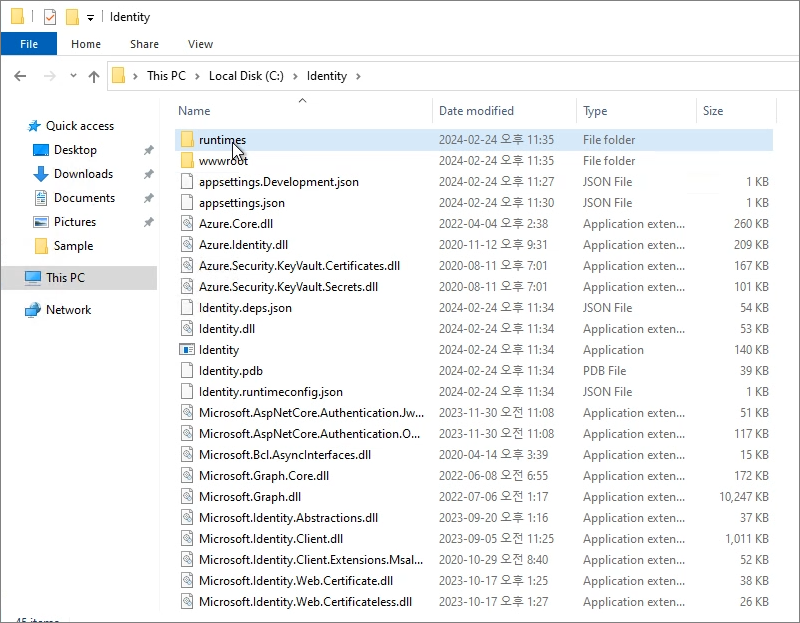Select Microsoft.Identity.Client.Extensions.Msal... file name
This screenshot has width=800, height=623.
tap(311, 559)
